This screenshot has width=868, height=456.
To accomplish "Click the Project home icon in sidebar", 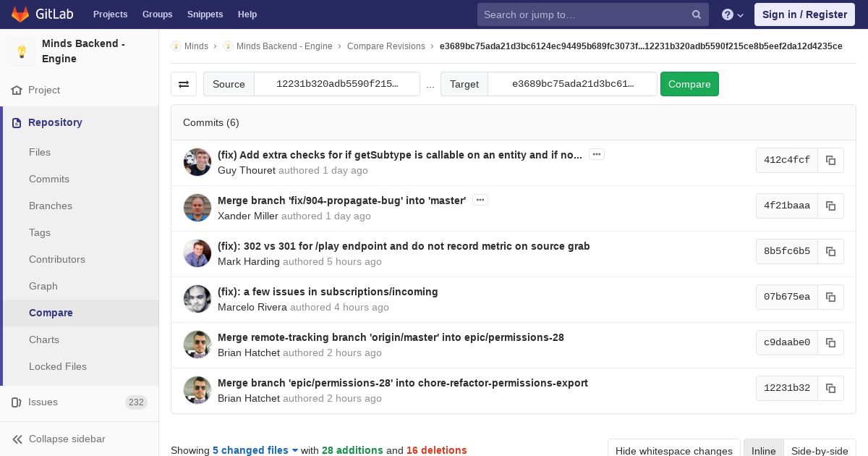I will [17, 90].
